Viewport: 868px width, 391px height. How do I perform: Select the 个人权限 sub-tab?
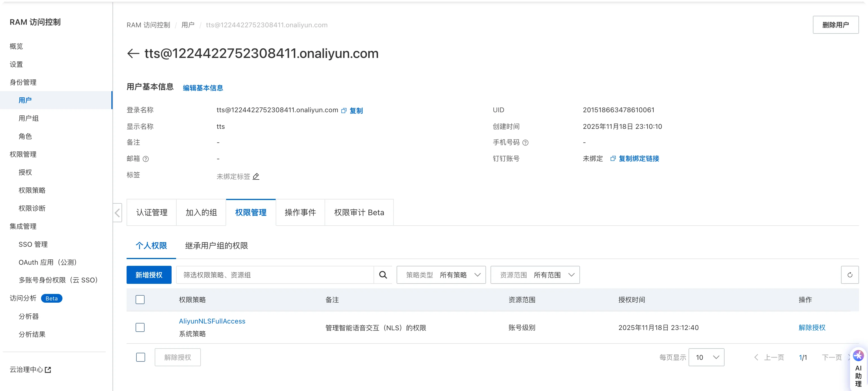[x=151, y=246]
